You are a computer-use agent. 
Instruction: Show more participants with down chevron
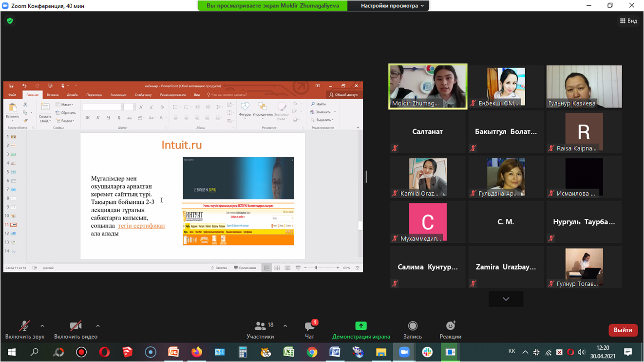pos(506,299)
